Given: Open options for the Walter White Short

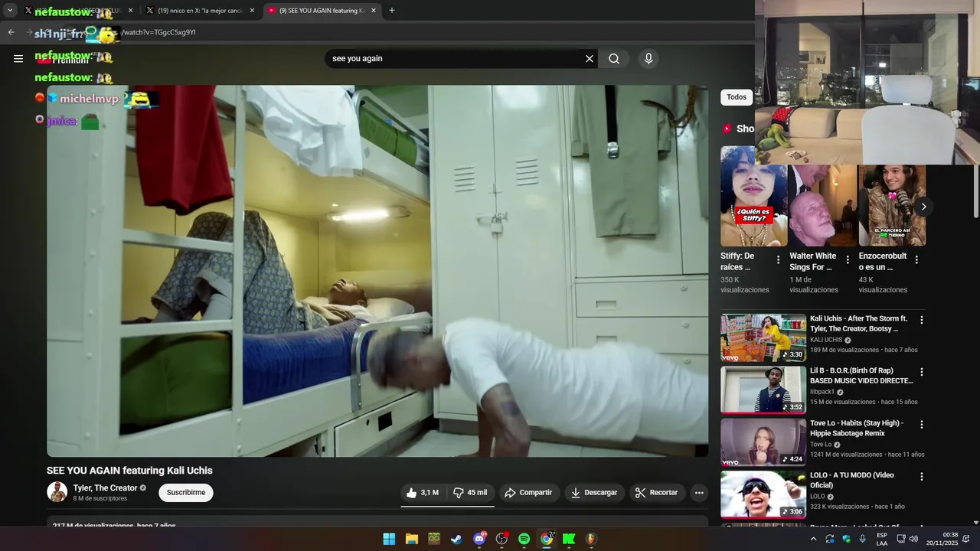Looking at the screenshot, I should 848,260.
